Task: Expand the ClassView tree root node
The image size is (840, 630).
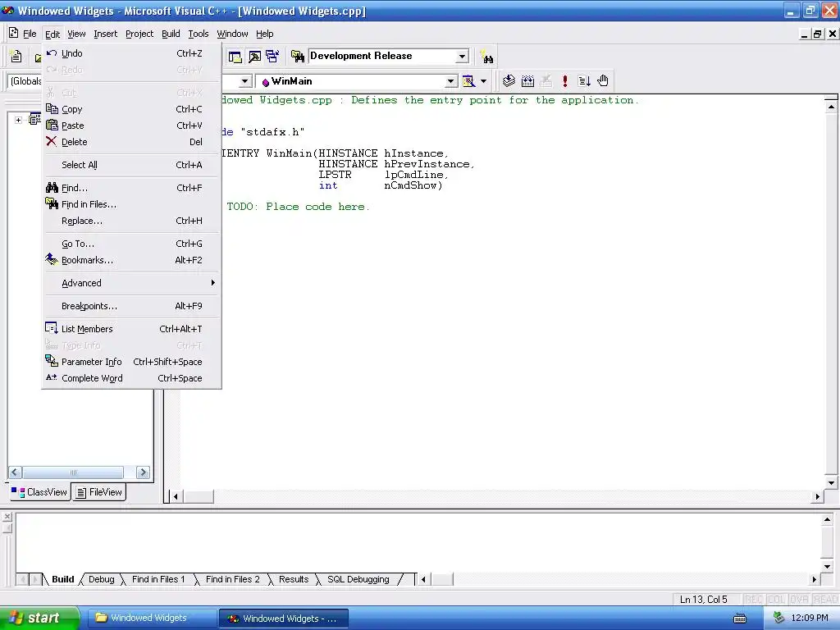Action: (18, 120)
